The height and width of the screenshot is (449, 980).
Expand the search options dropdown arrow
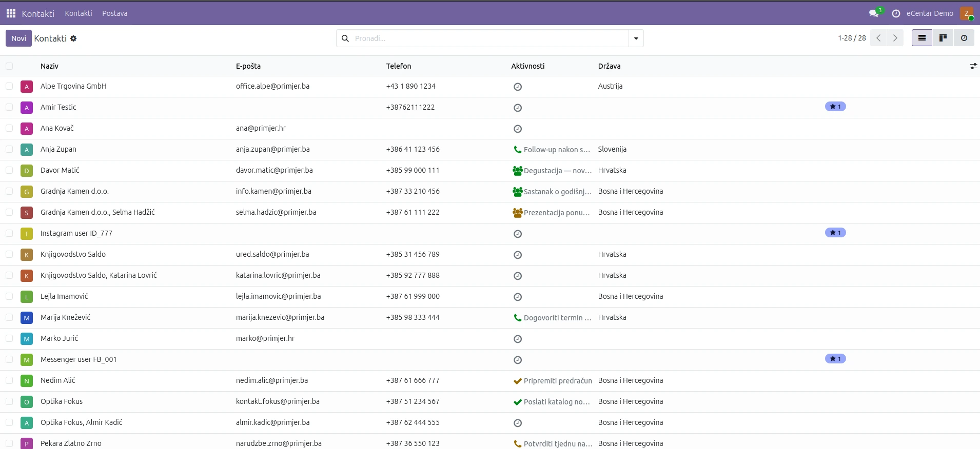636,38
